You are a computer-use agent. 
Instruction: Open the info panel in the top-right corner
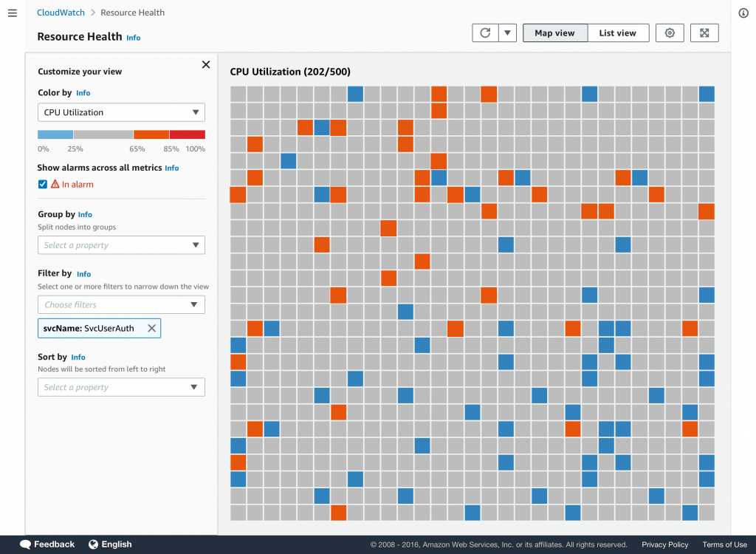click(743, 13)
